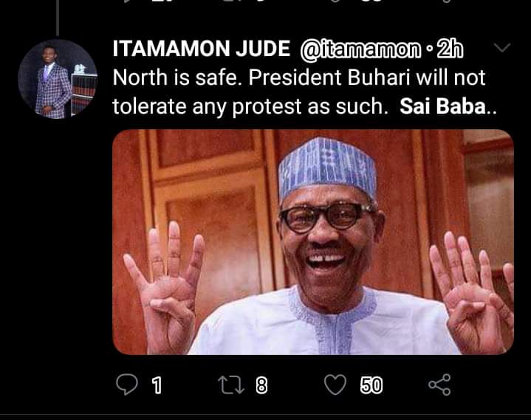Image resolution: width=531 pixels, height=420 pixels.
Task: Click the cut-off reply count of the previous tweet
Action: click(157, 3)
